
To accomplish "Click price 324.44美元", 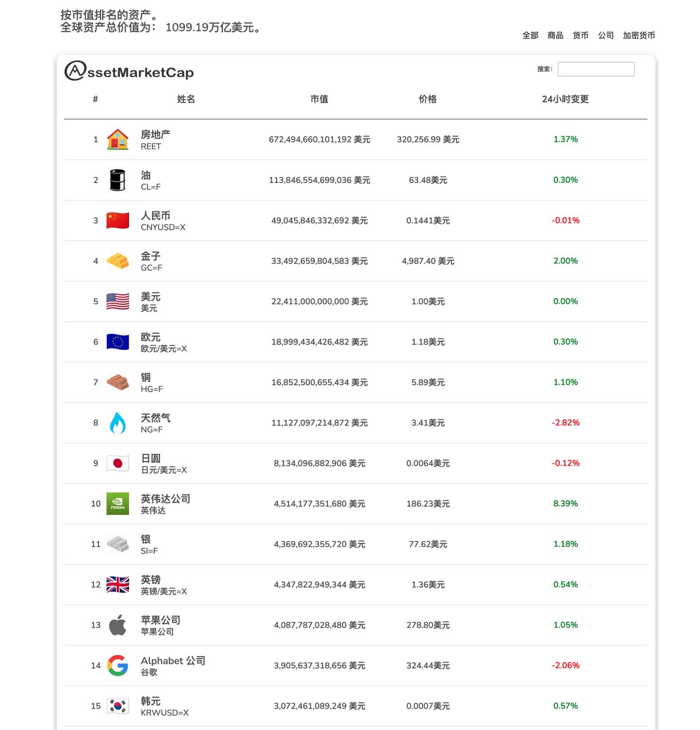I will 428,666.
